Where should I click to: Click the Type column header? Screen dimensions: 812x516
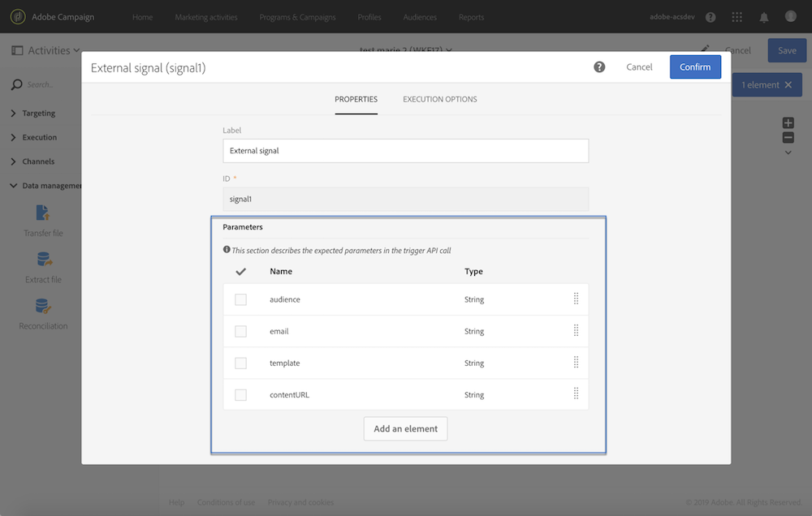[473, 271]
